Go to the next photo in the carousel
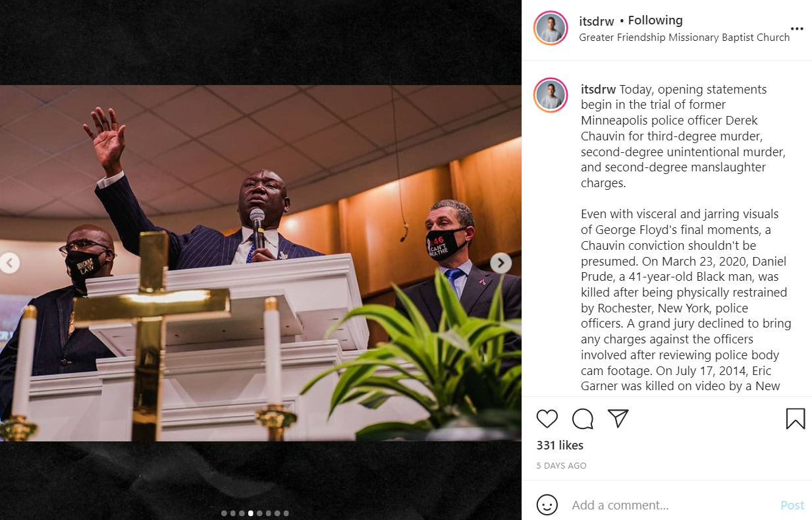This screenshot has height=520, width=812. pyautogui.click(x=501, y=263)
